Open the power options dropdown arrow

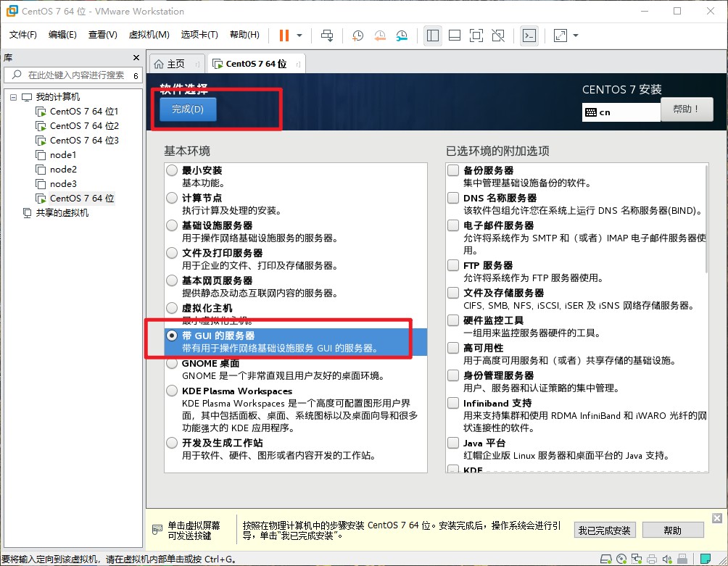[299, 36]
